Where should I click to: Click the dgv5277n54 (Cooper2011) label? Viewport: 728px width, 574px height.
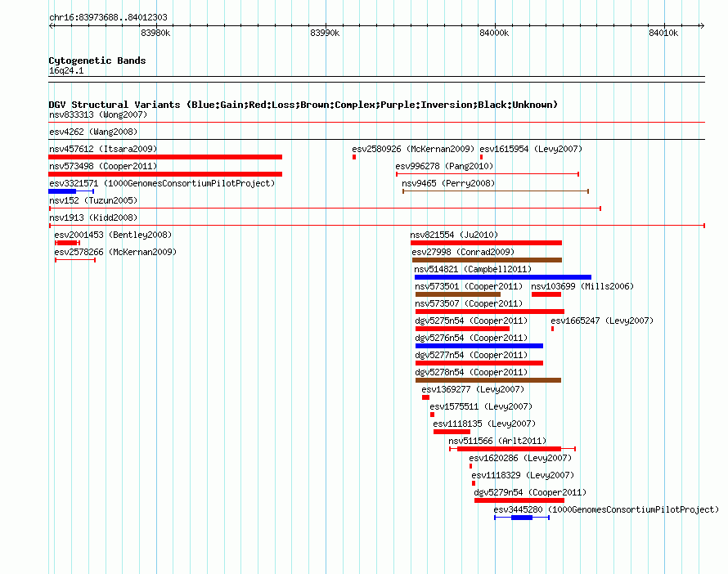(x=471, y=355)
